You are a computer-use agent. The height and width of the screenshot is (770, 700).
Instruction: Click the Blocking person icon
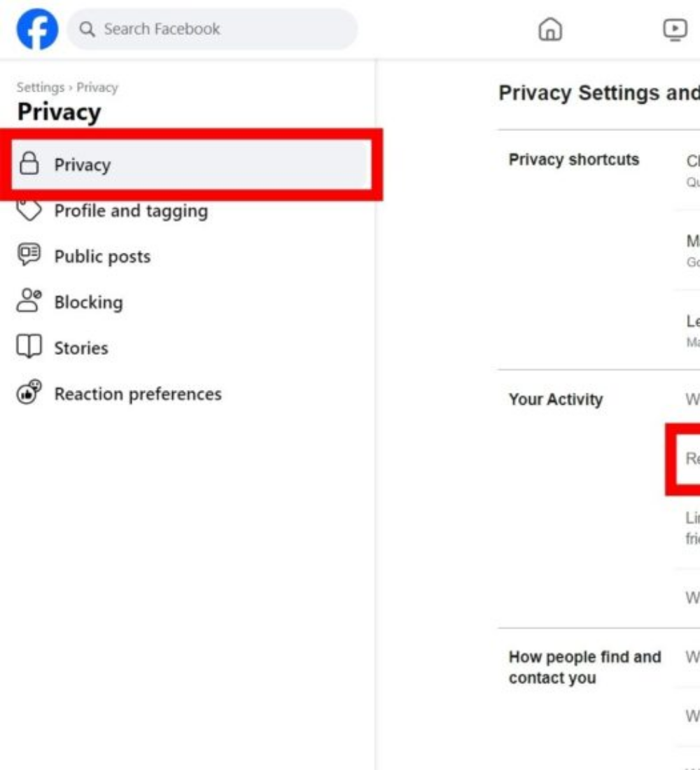coord(29,302)
